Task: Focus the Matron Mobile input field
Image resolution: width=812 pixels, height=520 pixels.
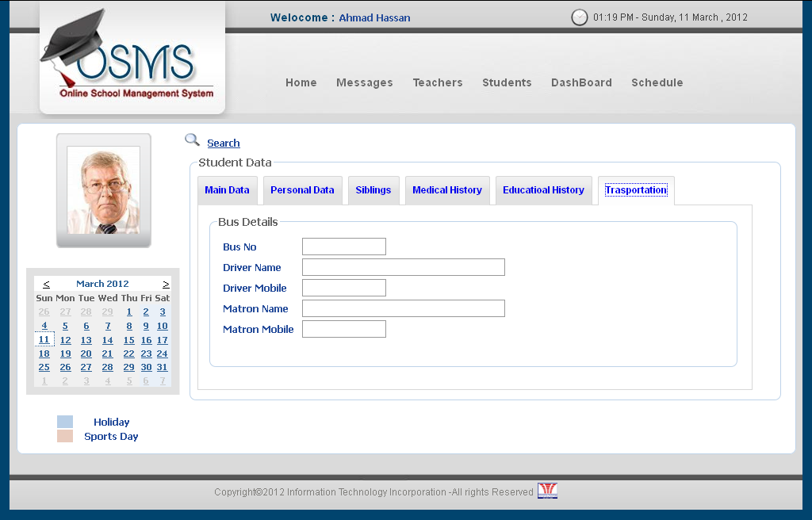Action: pyautogui.click(x=344, y=329)
